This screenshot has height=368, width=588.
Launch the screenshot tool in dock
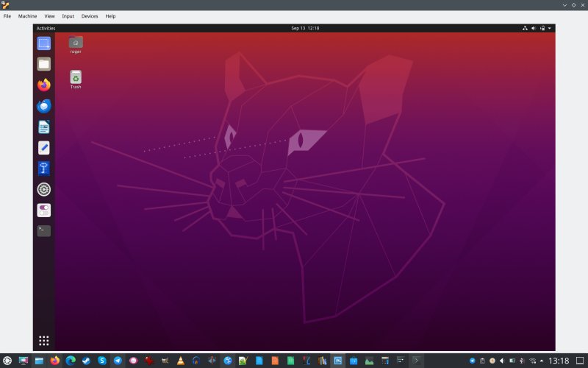pyautogui.click(x=44, y=43)
